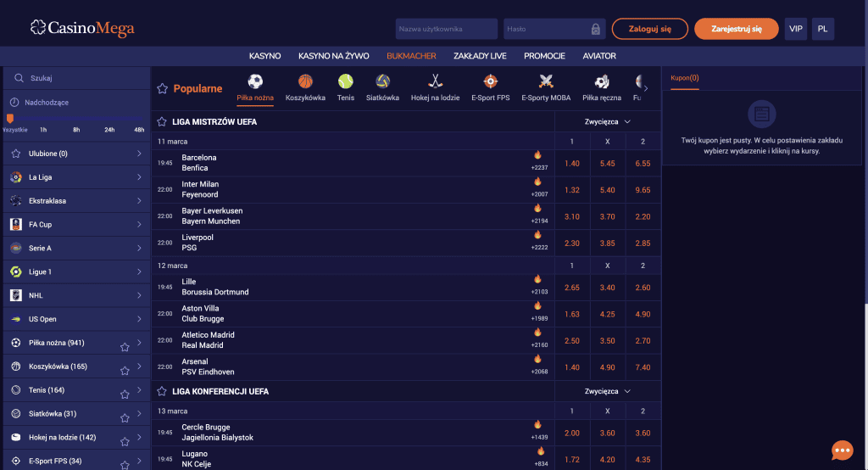Click the search magnifier icon in sidebar
Screen dimensions: 868x470
tap(19, 78)
